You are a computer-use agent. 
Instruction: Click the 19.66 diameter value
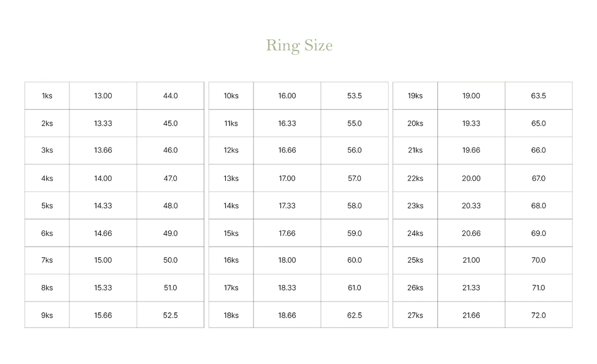click(471, 150)
